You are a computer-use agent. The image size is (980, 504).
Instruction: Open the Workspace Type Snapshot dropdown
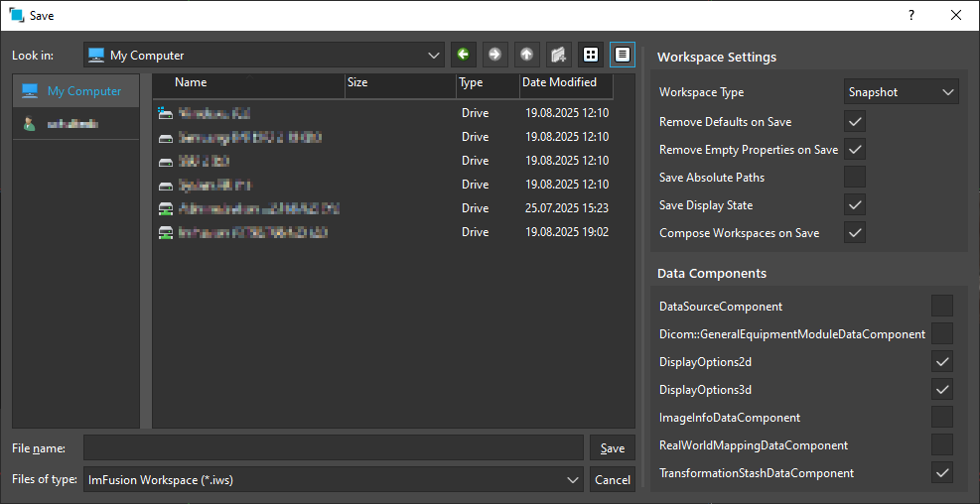901,92
